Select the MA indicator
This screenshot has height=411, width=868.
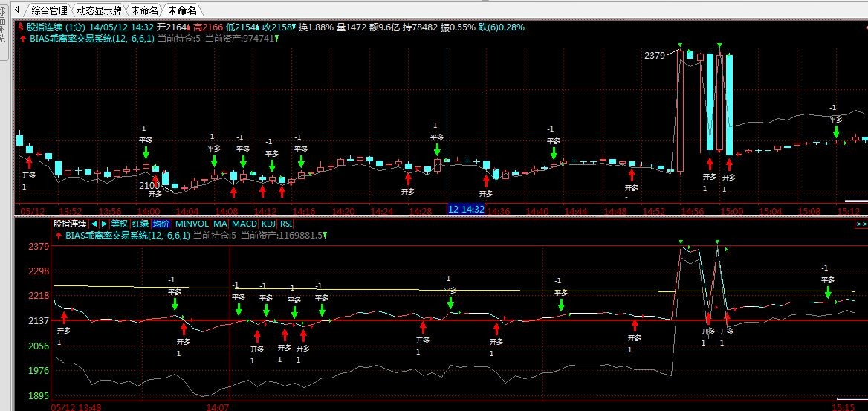click(x=220, y=224)
